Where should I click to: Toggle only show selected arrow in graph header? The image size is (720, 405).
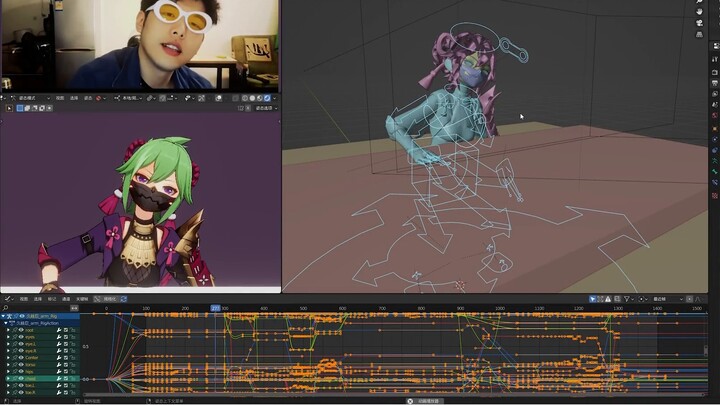click(x=592, y=299)
